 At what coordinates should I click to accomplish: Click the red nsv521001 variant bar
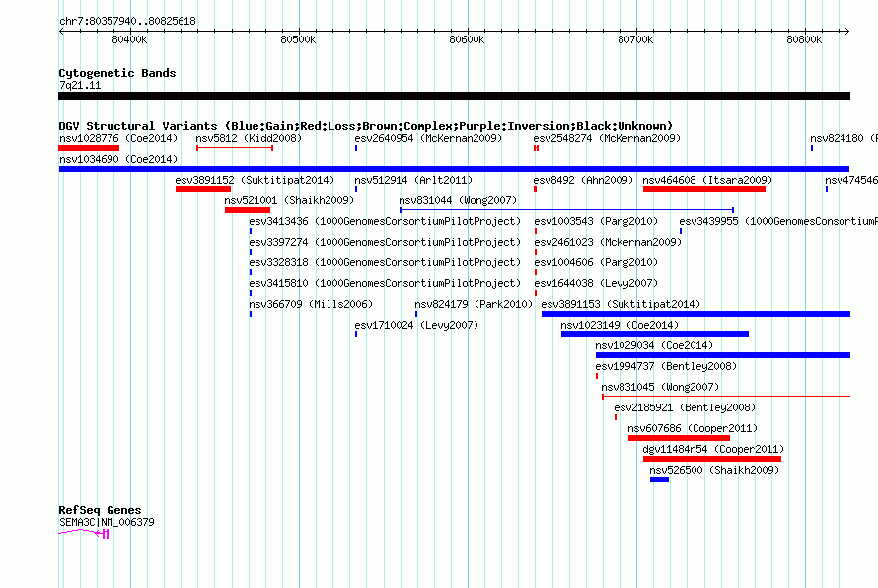tap(247, 210)
